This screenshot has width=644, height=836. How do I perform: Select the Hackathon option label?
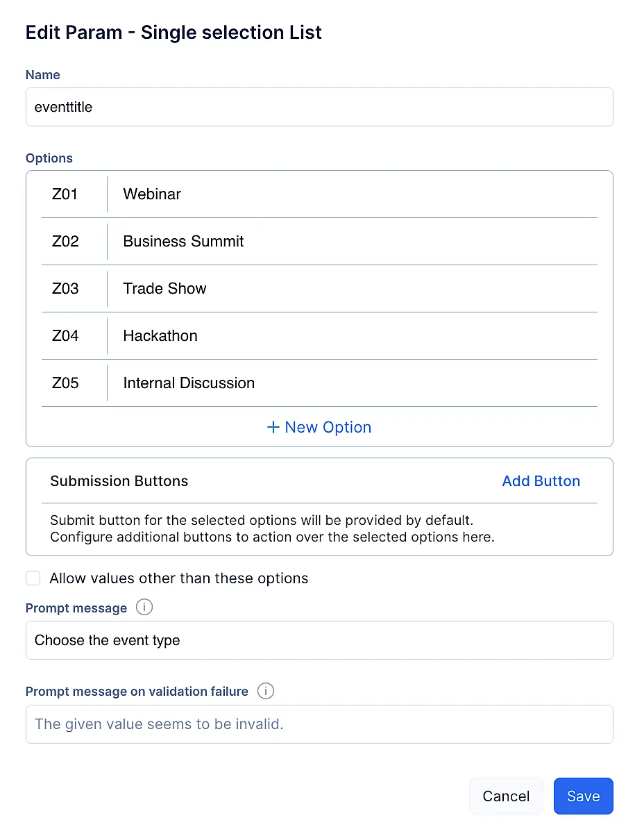click(160, 336)
